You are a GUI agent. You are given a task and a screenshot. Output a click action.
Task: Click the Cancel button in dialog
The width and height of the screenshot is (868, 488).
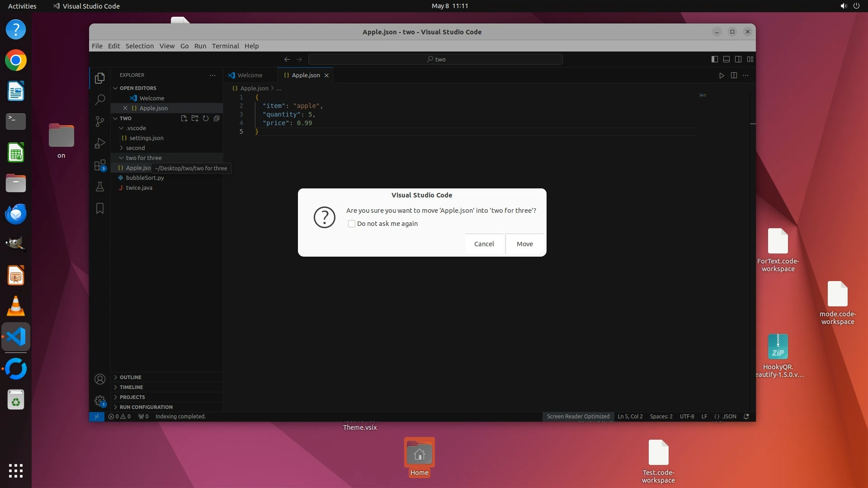pos(484,244)
